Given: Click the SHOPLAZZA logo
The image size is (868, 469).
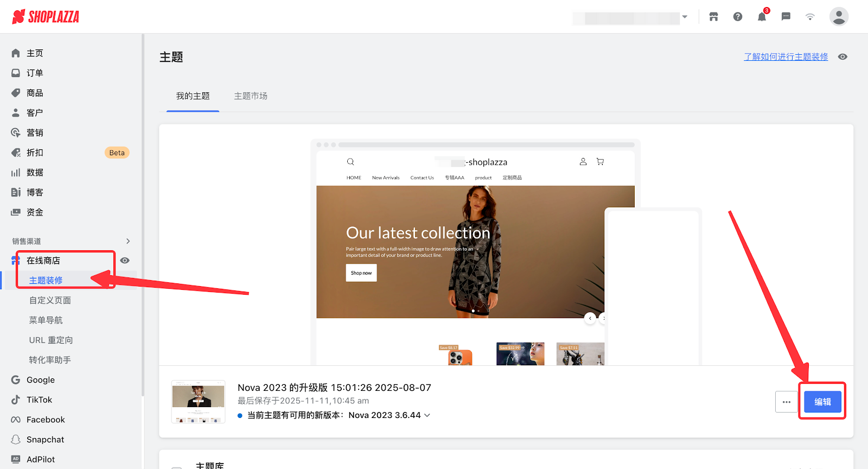Looking at the screenshot, I should 46,17.
